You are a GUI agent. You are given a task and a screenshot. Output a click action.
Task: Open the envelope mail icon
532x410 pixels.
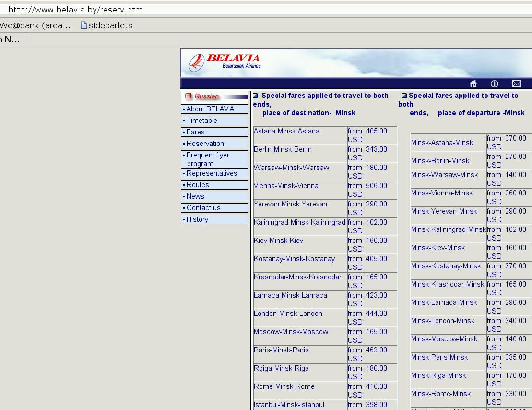516,84
